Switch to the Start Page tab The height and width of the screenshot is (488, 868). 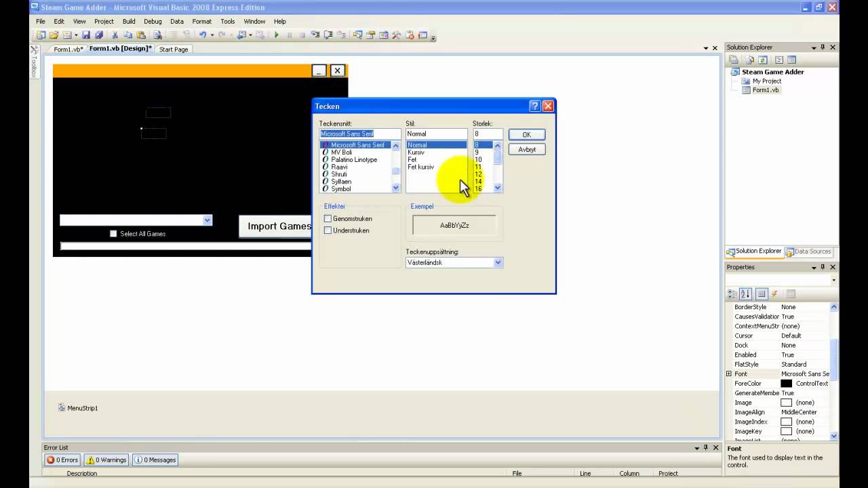pos(174,49)
